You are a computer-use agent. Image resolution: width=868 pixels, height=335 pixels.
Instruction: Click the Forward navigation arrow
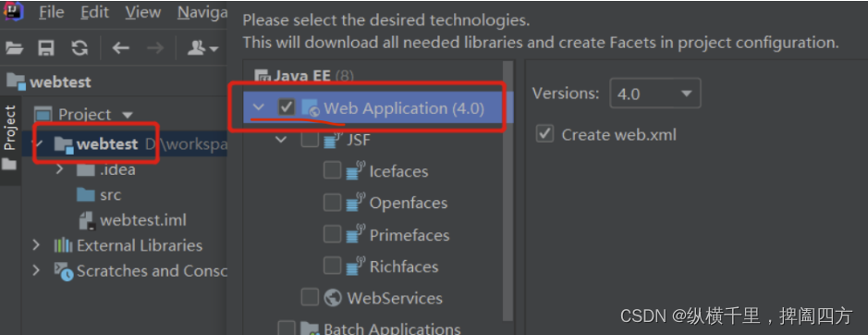(155, 48)
